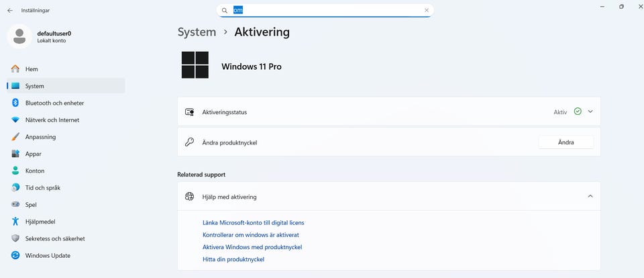The image size is (644, 278).
Task: Clear the search box with X
Action: click(427, 10)
